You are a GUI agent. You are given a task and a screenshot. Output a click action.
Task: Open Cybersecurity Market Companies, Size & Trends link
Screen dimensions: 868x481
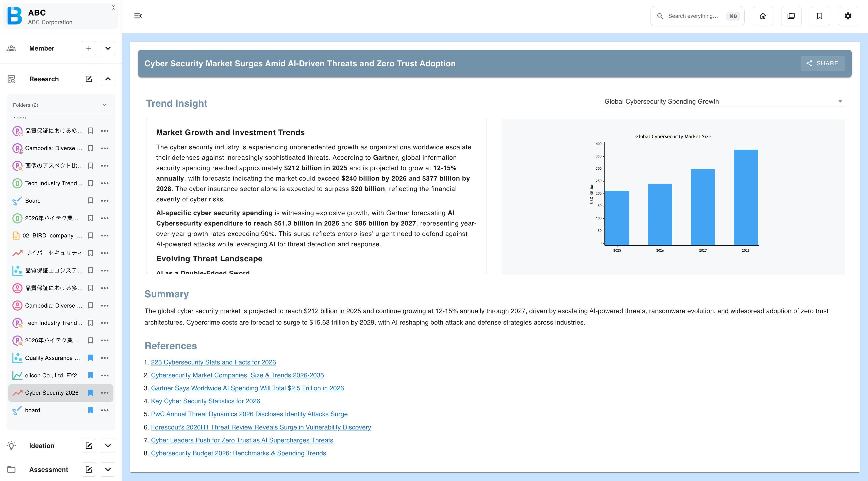[237, 375]
